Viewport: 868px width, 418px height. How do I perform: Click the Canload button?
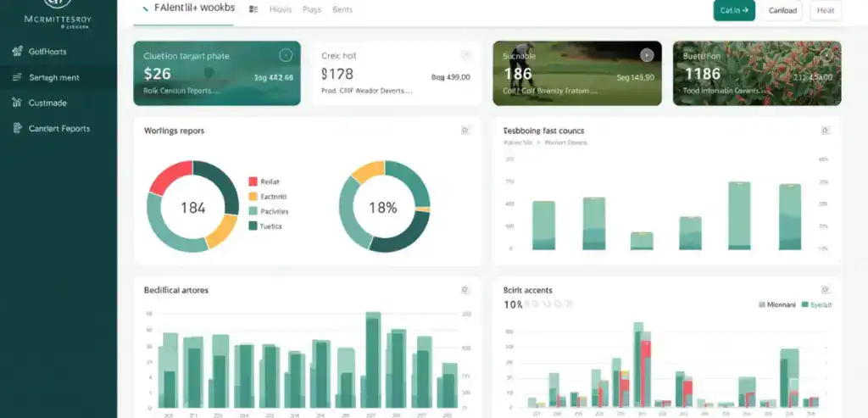pyautogui.click(x=782, y=10)
